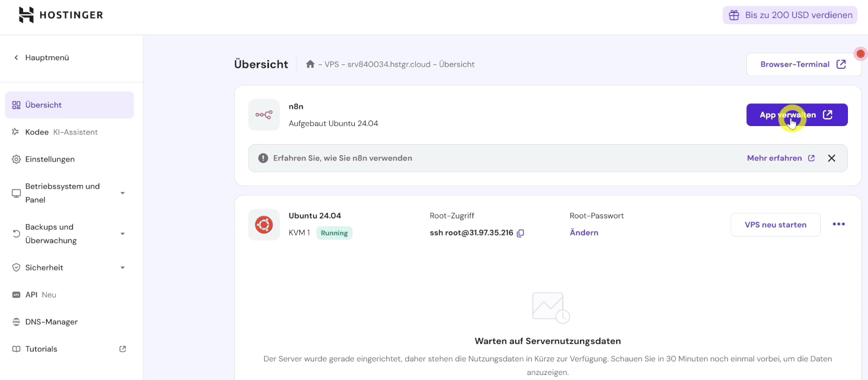Dismiss the n8n notice with X
Viewport: 868px width, 380px height.
coord(832,158)
